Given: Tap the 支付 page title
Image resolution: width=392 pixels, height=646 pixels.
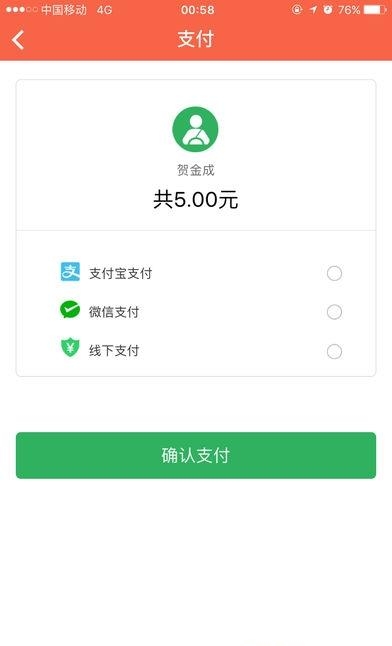Looking at the screenshot, I should click(x=196, y=39).
